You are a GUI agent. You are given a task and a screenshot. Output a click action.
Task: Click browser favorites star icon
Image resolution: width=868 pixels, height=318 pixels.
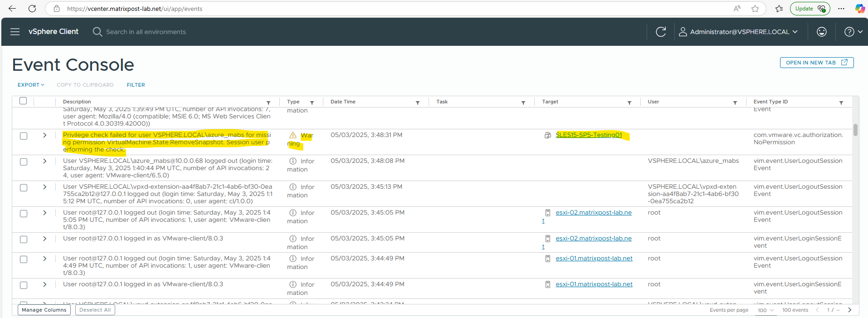click(x=755, y=9)
